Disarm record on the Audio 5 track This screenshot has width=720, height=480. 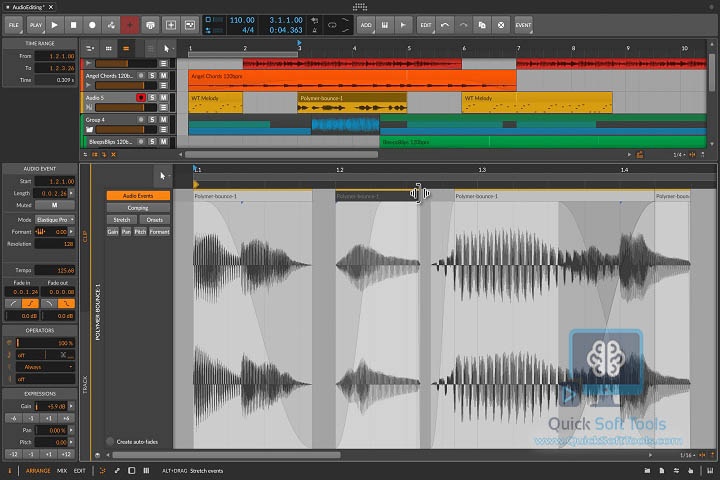(141, 97)
